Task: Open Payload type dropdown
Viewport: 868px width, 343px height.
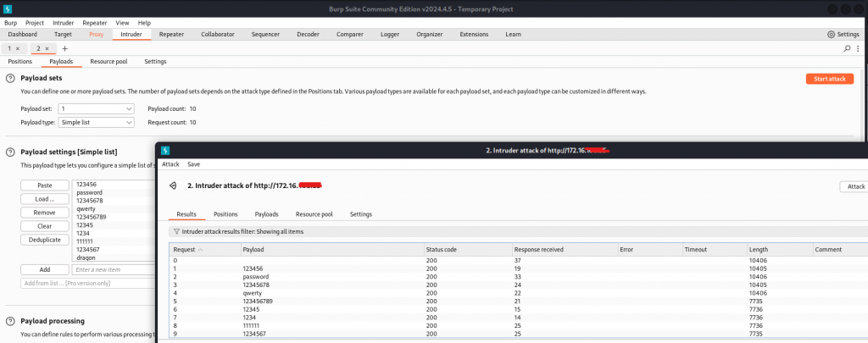Action: coord(97,122)
